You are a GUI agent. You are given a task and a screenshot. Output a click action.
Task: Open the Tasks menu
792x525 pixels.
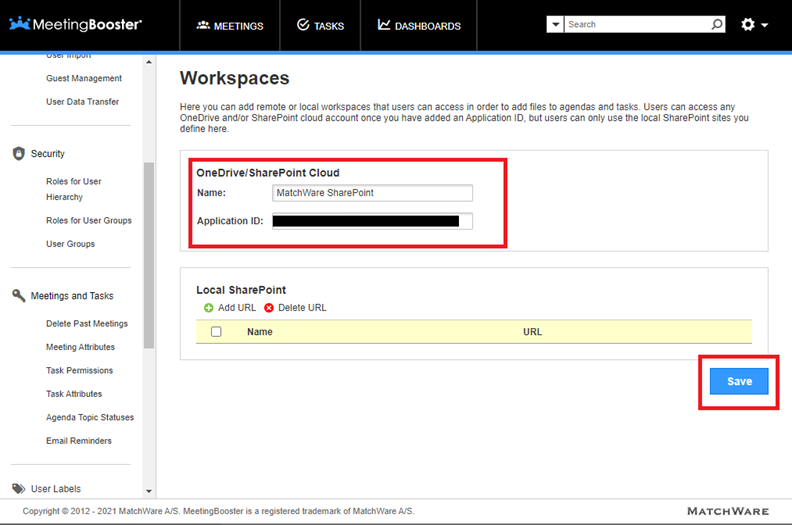(x=320, y=25)
